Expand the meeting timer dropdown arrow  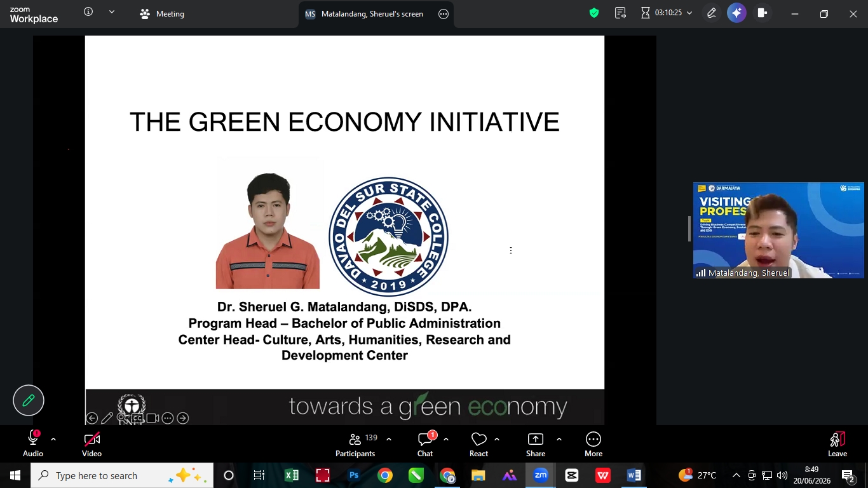tap(689, 13)
